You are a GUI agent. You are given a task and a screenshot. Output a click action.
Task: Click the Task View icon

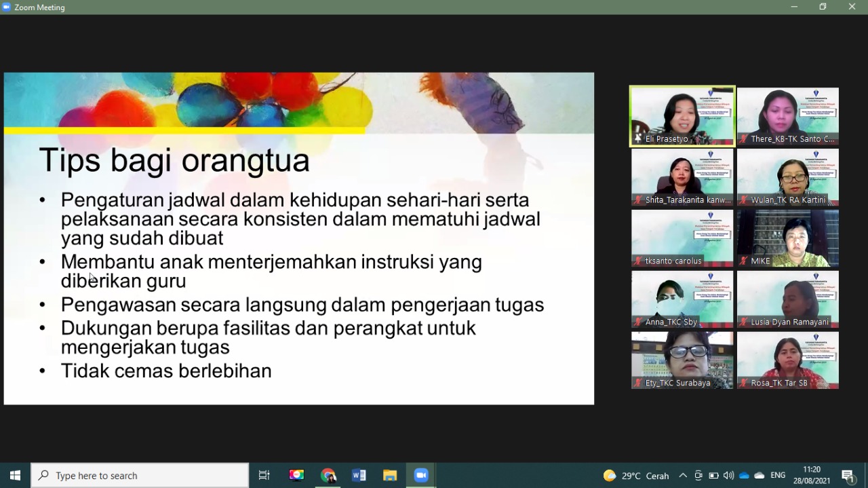(x=264, y=475)
